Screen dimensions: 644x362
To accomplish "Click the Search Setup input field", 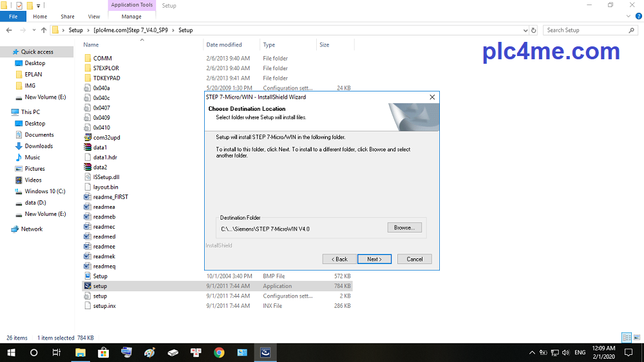I will click(x=586, y=30).
